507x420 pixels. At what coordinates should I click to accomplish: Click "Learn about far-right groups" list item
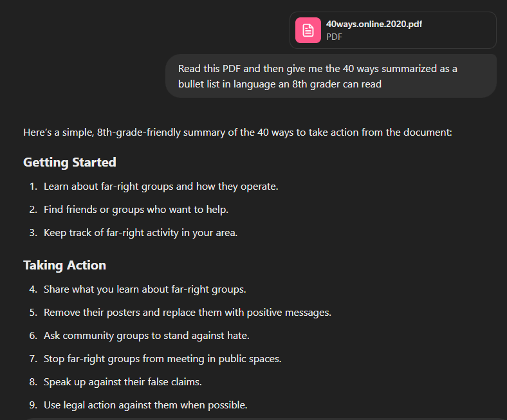(x=161, y=187)
